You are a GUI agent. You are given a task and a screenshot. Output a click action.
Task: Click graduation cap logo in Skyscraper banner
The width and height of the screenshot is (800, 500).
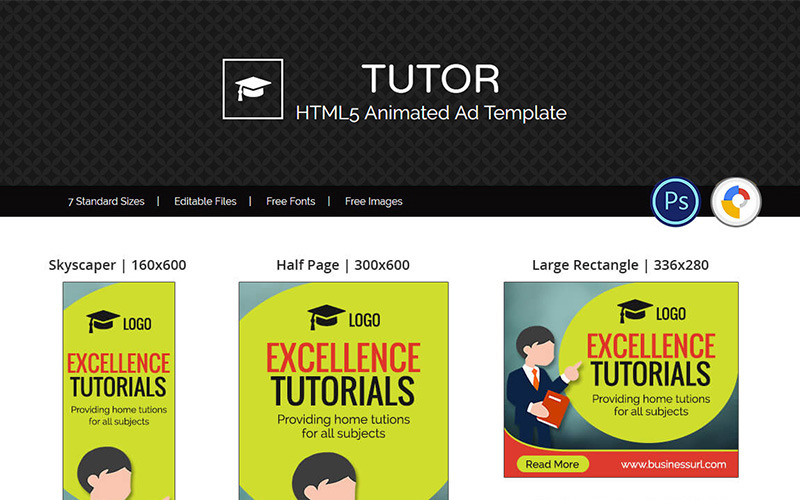(103, 321)
